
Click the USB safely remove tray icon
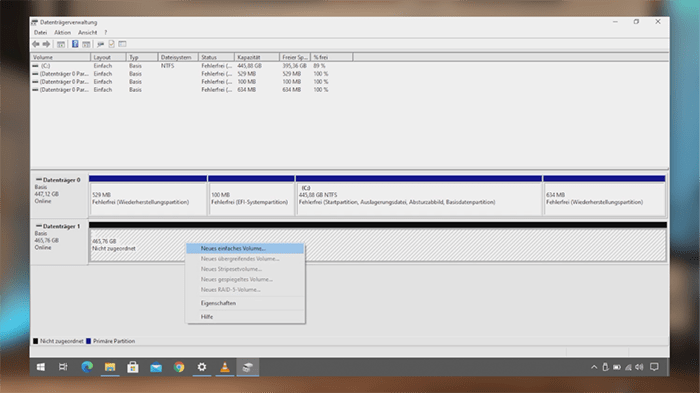click(605, 367)
